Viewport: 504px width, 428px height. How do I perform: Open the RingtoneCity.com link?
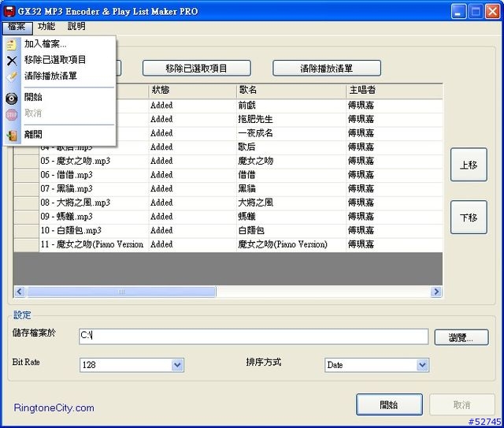54,408
